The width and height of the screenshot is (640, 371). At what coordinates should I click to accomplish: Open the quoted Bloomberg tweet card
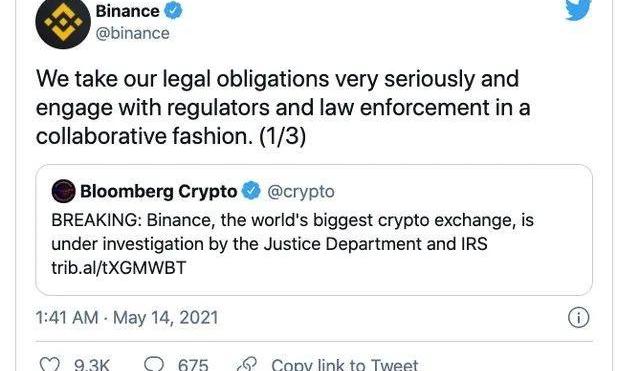point(314,230)
